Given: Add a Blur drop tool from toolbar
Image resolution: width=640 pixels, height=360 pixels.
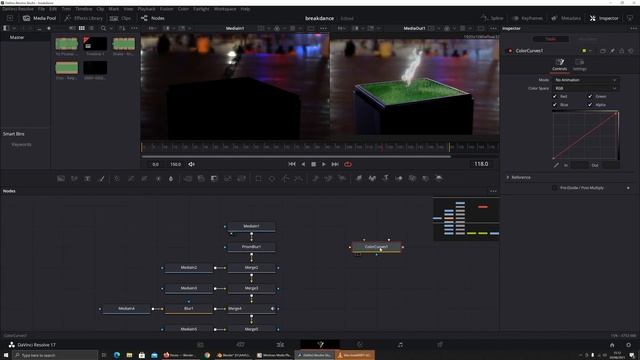Looking at the screenshot, I should [x=171, y=178].
